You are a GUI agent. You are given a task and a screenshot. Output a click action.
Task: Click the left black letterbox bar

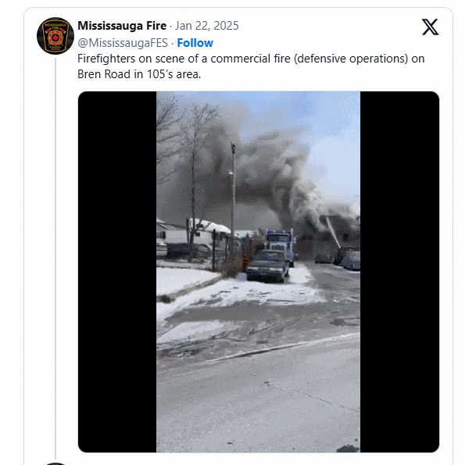117,272
